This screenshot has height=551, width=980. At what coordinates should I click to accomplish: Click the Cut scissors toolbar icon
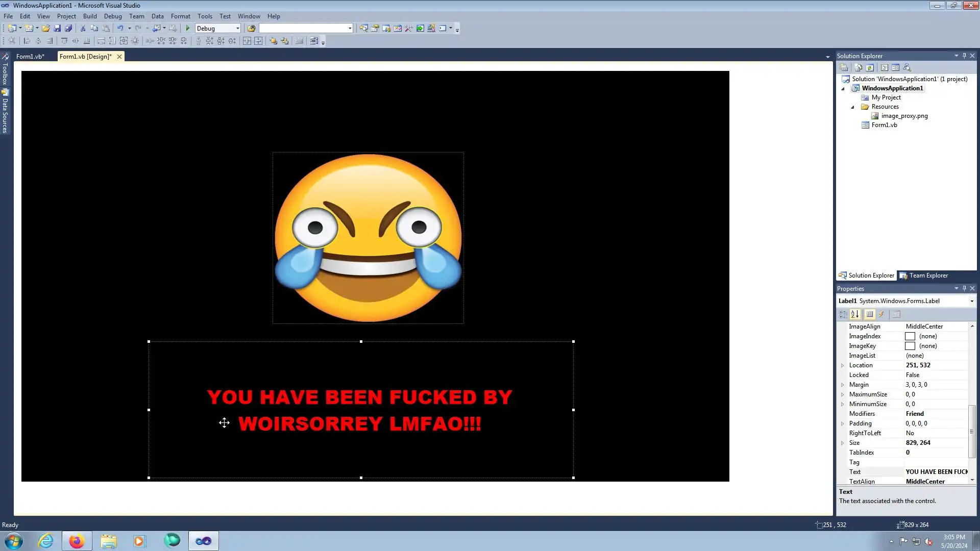tap(83, 28)
